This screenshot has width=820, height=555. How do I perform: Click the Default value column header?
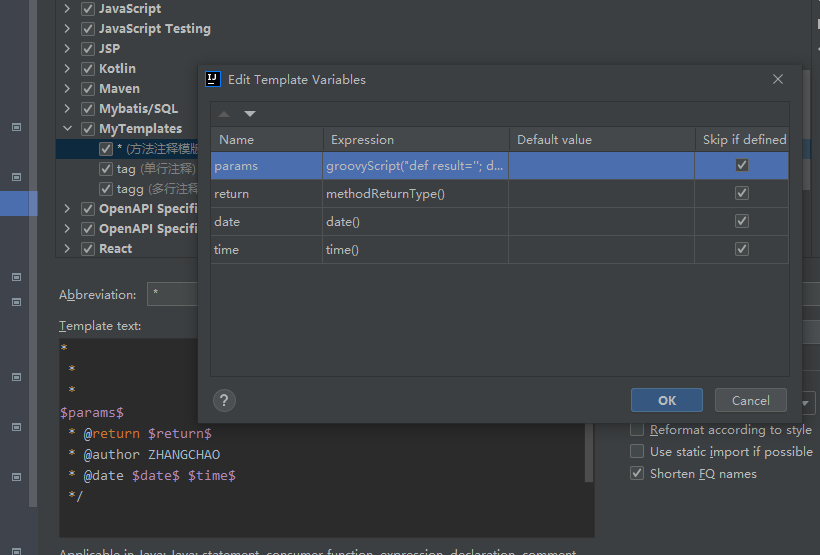(602, 140)
